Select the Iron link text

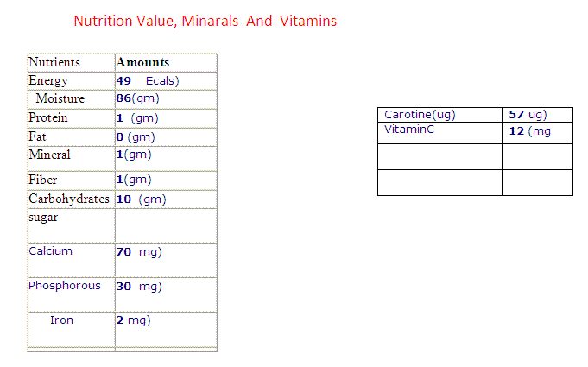[61, 320]
